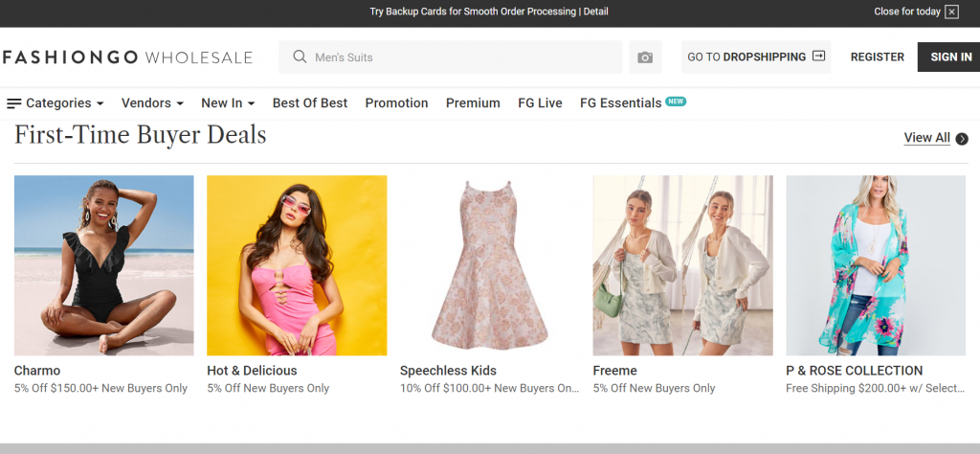Click '10% Off $100.00+ New Buyers' text

(489, 388)
